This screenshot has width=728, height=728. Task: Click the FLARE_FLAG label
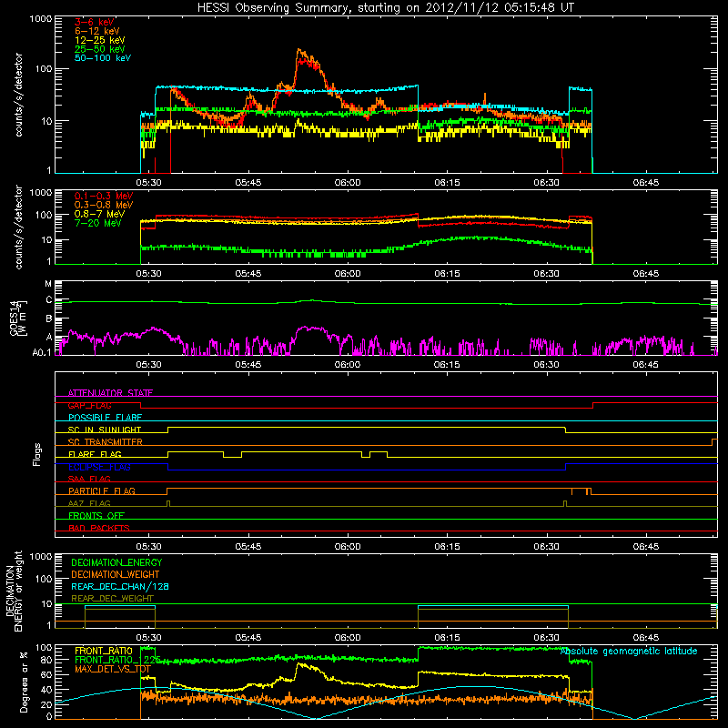click(95, 454)
